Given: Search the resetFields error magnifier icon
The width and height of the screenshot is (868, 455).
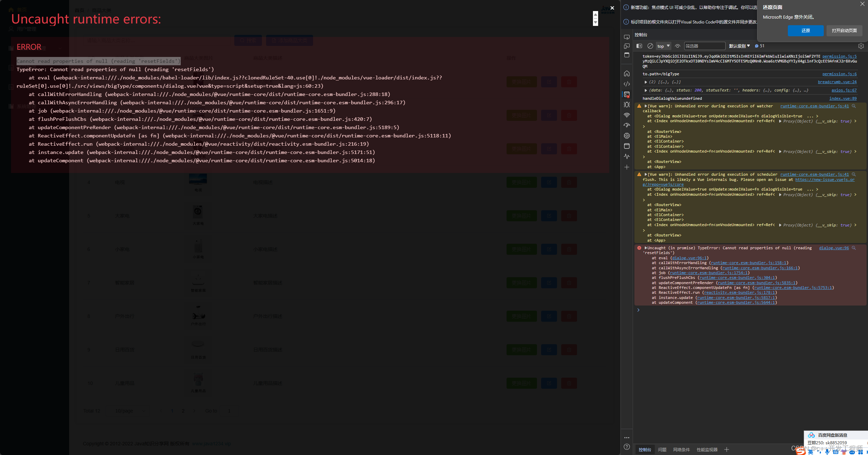Looking at the screenshot, I should (853, 248).
